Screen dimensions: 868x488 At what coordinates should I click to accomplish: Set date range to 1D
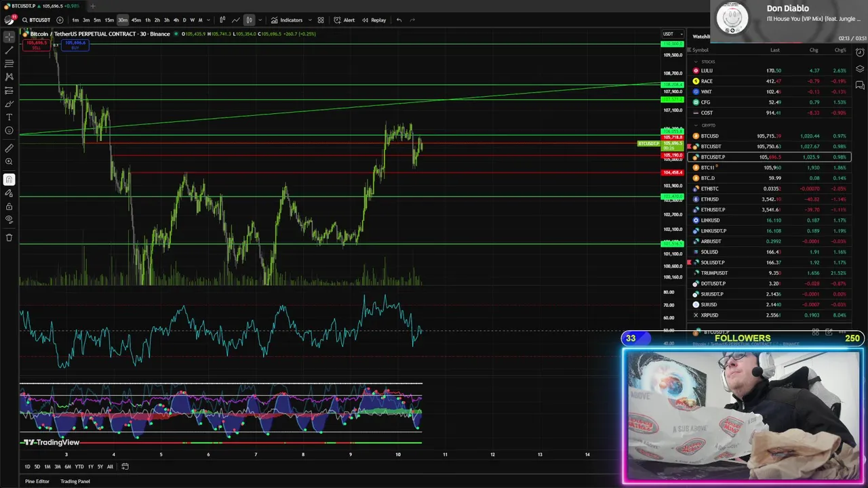coord(27,466)
